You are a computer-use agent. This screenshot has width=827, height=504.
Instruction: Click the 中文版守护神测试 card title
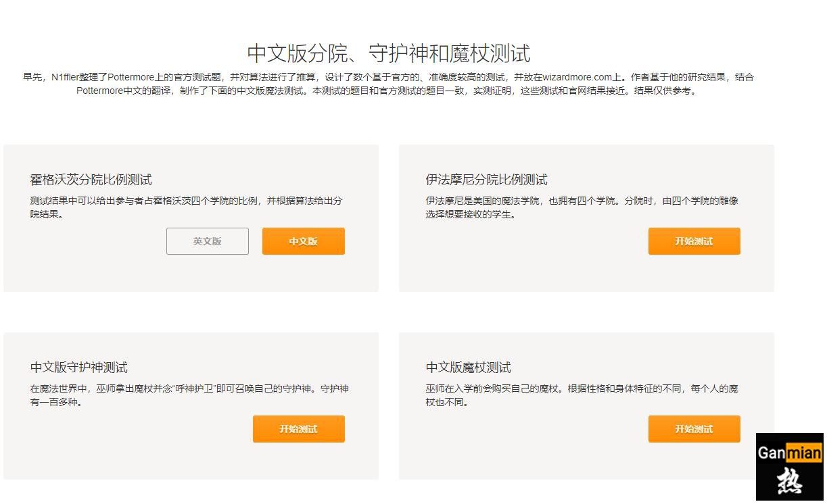tap(79, 368)
